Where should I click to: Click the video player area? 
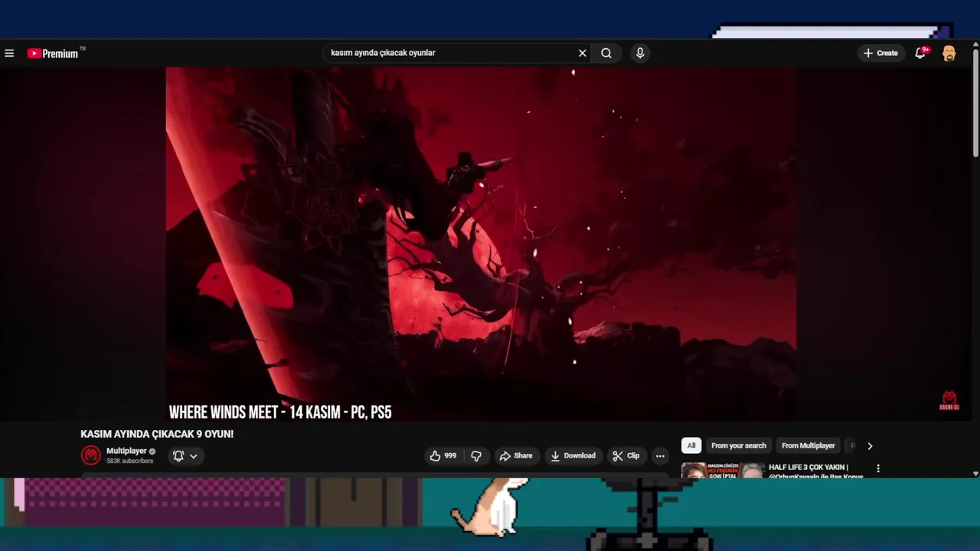tap(481, 243)
